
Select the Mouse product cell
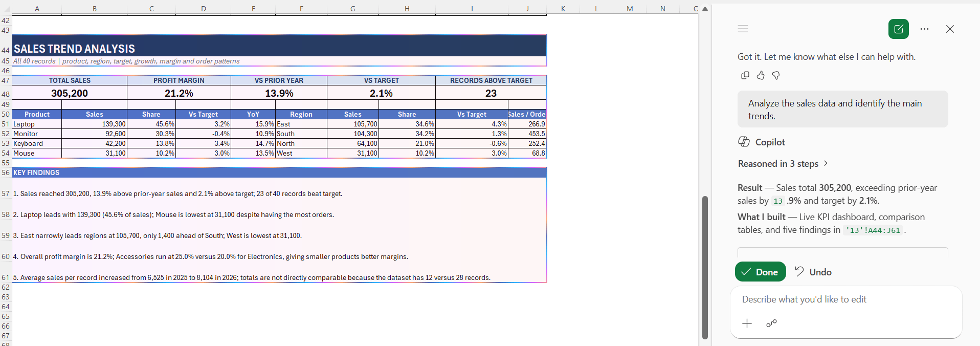click(x=37, y=153)
